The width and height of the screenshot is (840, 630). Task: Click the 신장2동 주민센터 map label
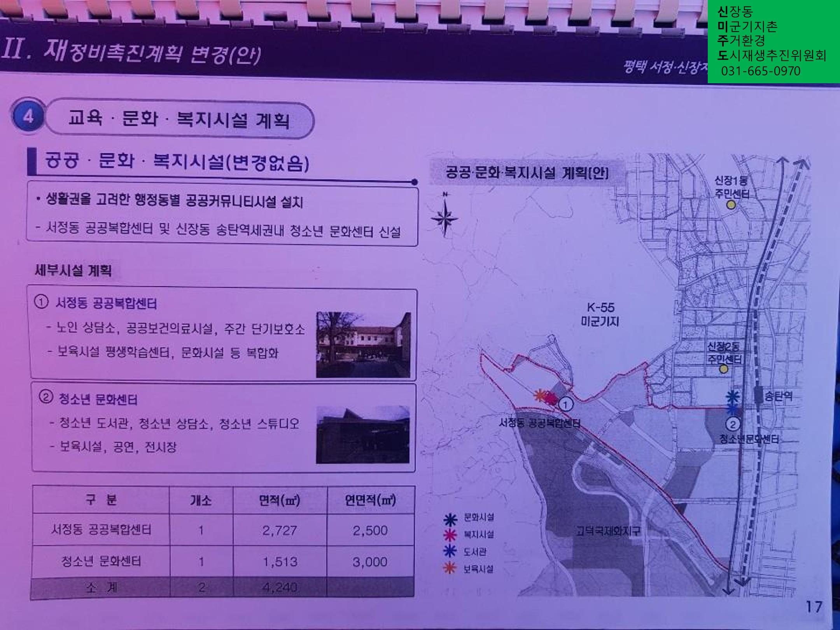coord(724,352)
